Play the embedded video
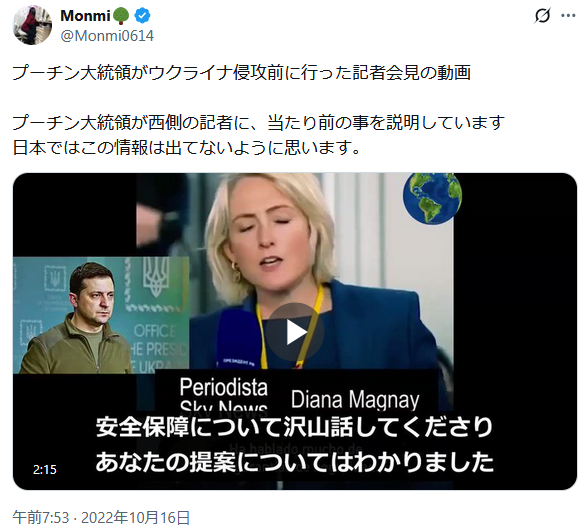Image resolution: width=587 pixels, height=531 pixels. tap(295, 332)
